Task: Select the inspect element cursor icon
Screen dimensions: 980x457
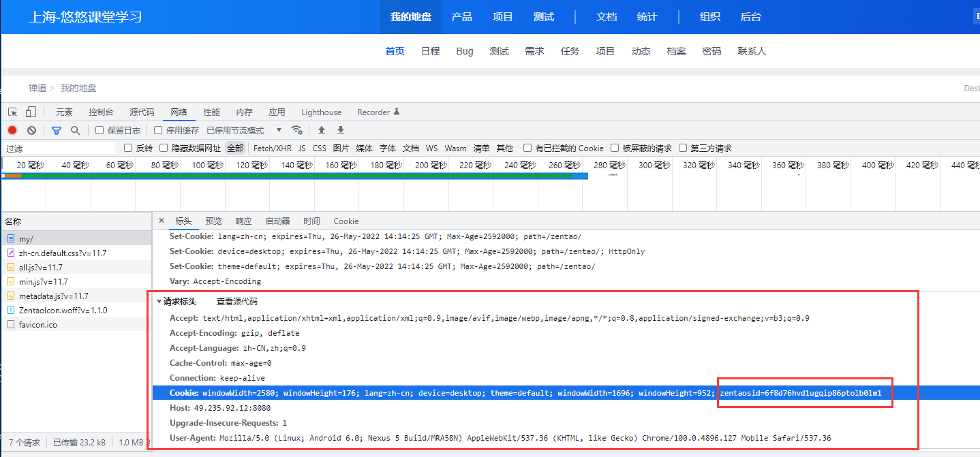Action: click(14, 113)
